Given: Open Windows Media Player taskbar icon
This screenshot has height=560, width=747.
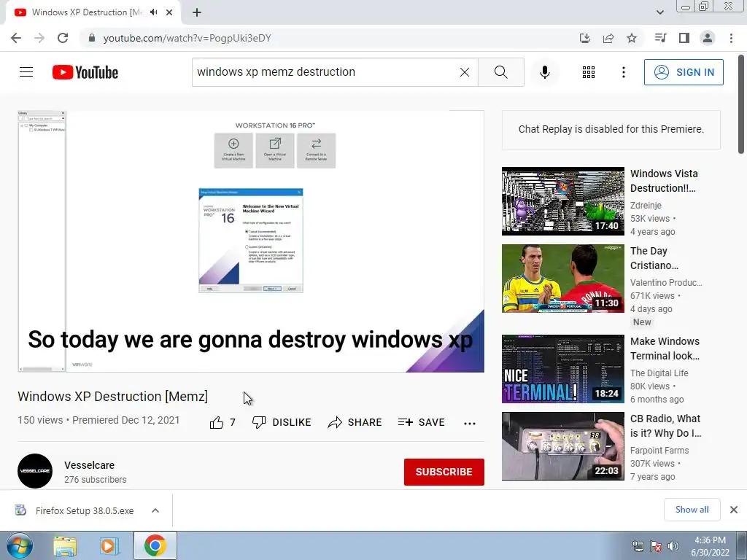Looking at the screenshot, I should [x=109, y=546].
